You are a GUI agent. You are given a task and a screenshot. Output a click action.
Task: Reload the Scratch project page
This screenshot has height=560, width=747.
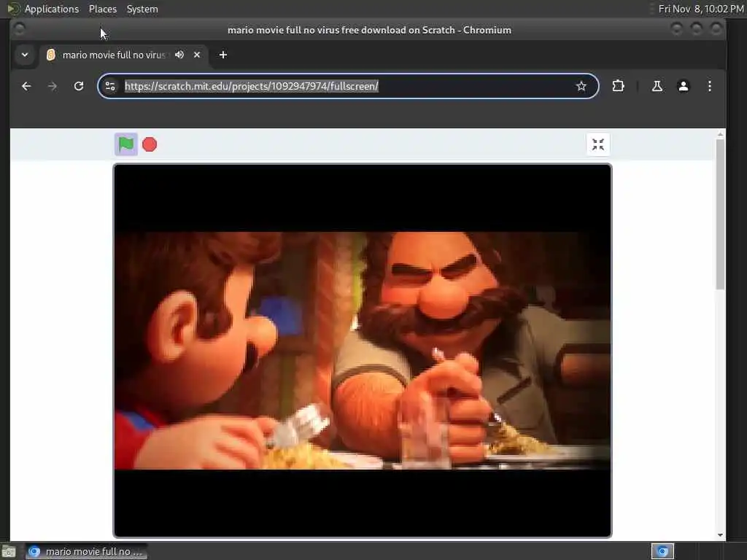click(79, 86)
